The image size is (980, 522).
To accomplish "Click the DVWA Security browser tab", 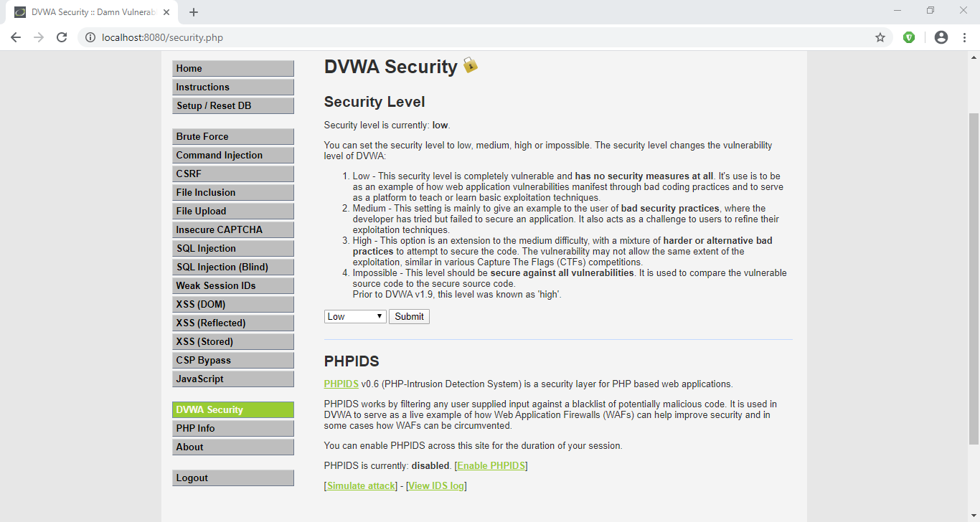I will 93,12.
